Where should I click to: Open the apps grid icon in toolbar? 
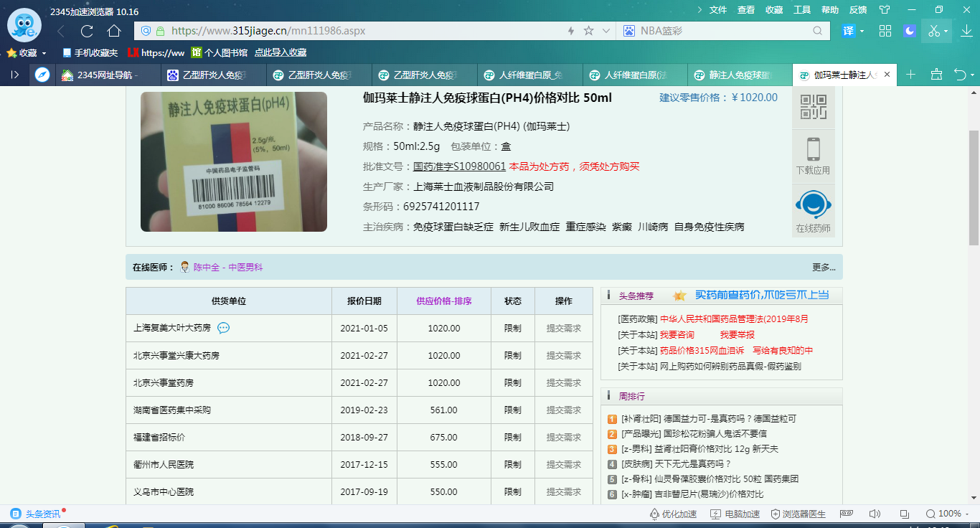[885, 31]
